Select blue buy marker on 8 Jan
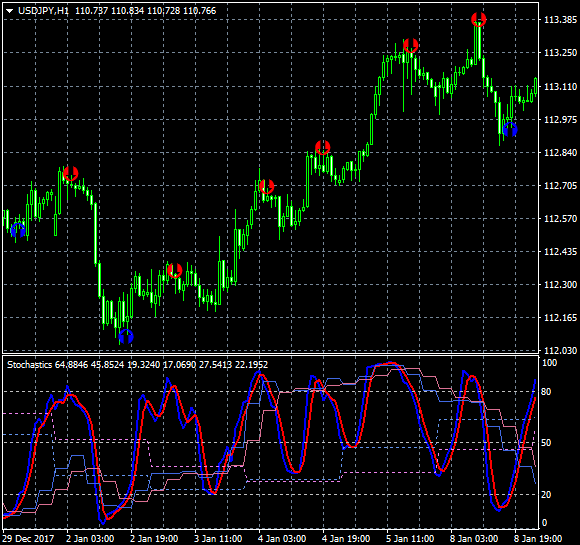The height and width of the screenshot is (545, 580). [510, 129]
